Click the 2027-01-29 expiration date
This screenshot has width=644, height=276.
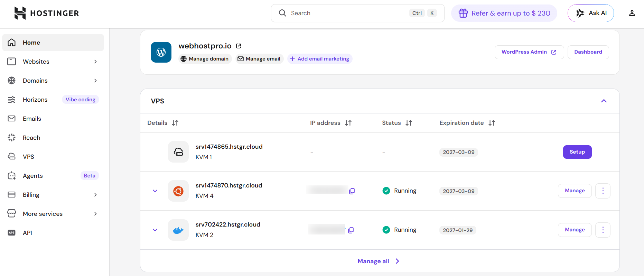click(458, 230)
